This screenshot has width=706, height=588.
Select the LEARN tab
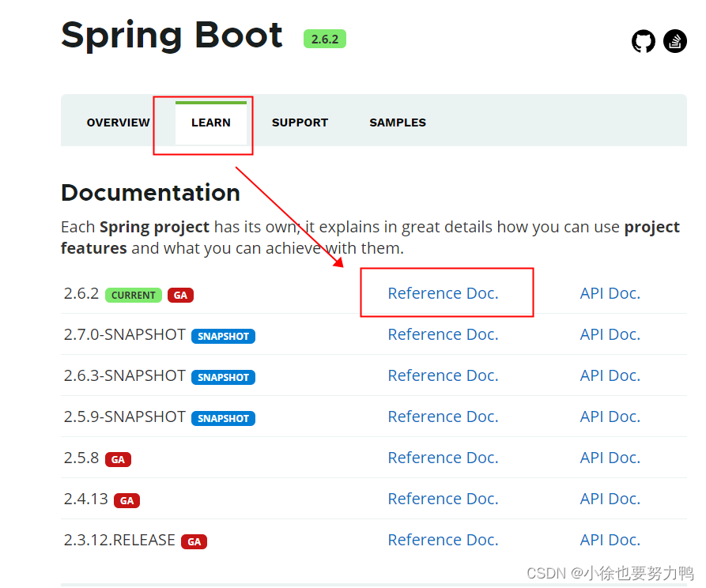pyautogui.click(x=211, y=122)
